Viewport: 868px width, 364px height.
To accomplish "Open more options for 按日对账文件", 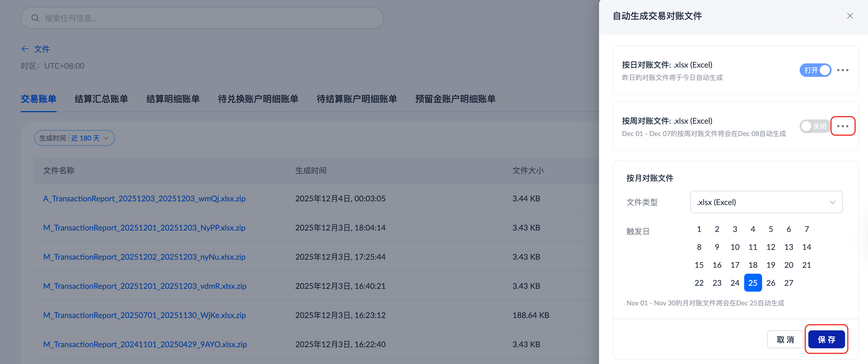I will coord(843,70).
